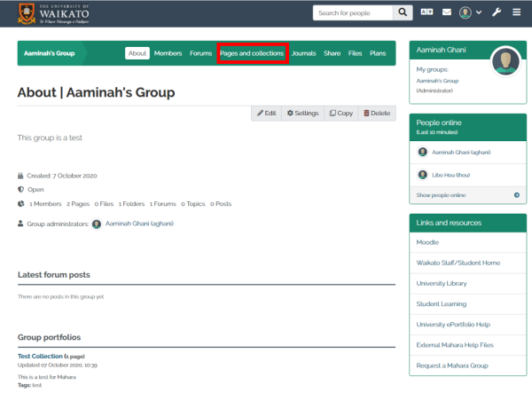Switch to the Members tab
The height and width of the screenshot is (393, 532).
[x=168, y=53]
